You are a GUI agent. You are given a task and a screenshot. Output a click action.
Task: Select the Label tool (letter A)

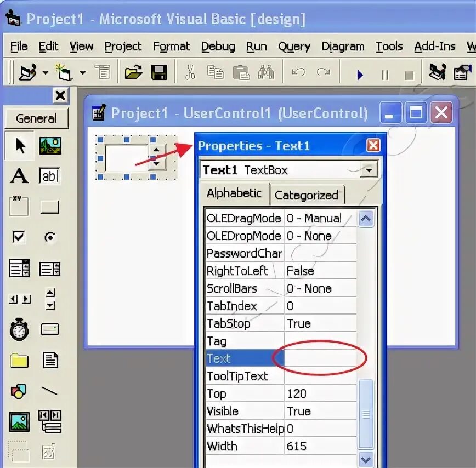pos(19,175)
